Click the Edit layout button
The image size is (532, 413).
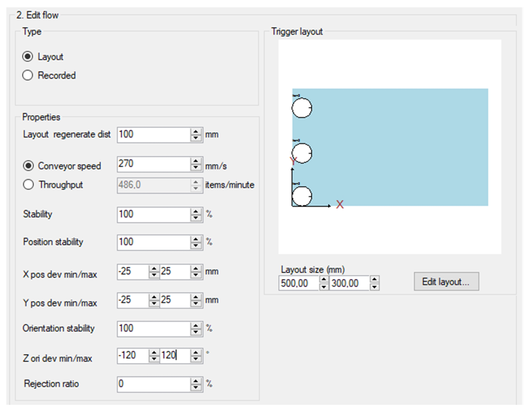click(x=446, y=282)
